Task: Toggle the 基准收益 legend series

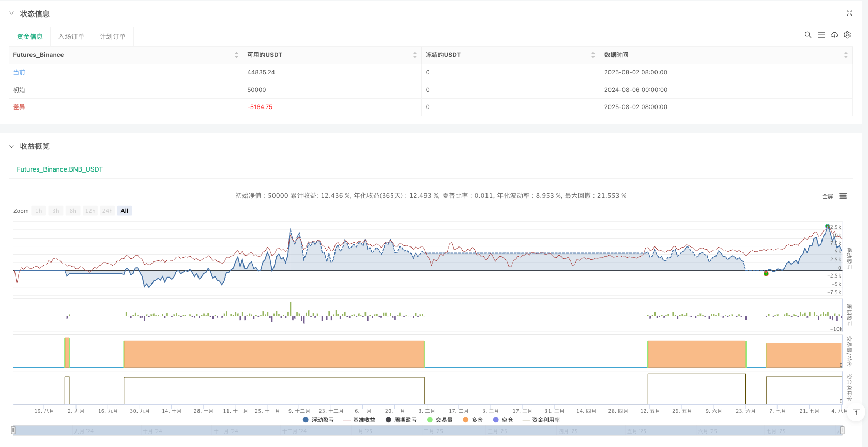Action: tap(359, 420)
